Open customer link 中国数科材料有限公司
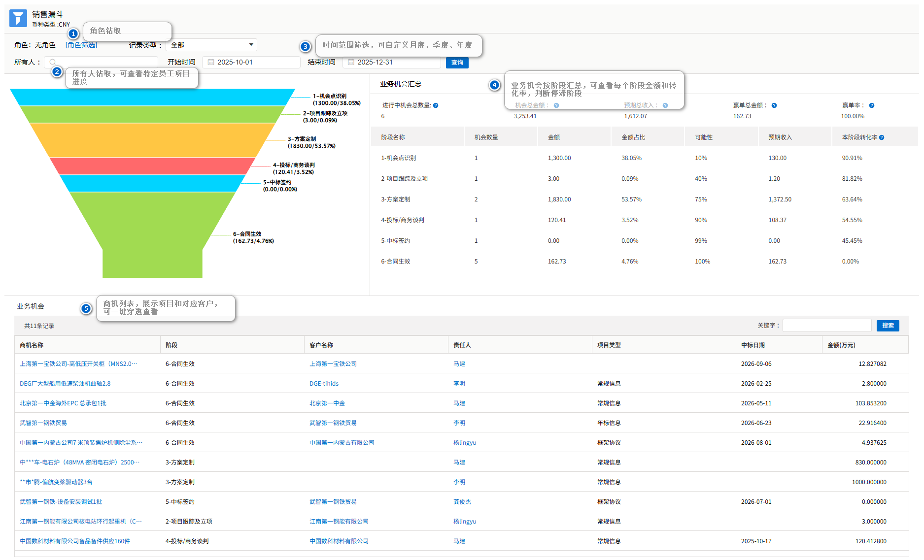 339,541
